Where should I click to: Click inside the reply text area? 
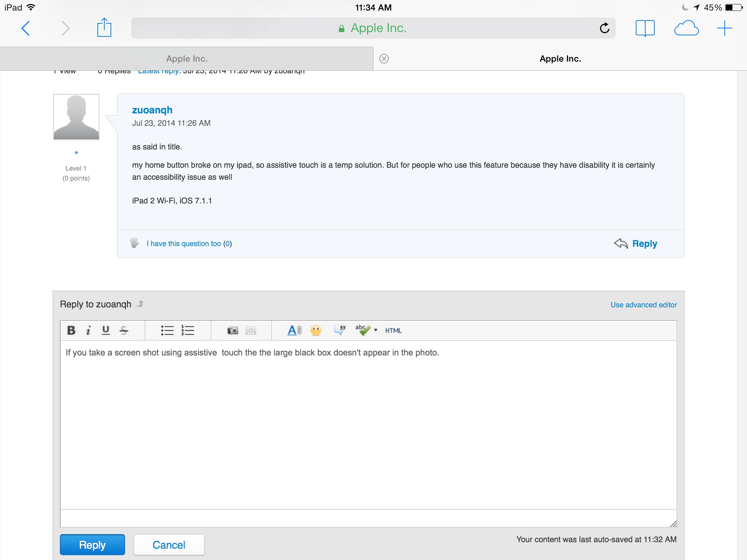368,423
